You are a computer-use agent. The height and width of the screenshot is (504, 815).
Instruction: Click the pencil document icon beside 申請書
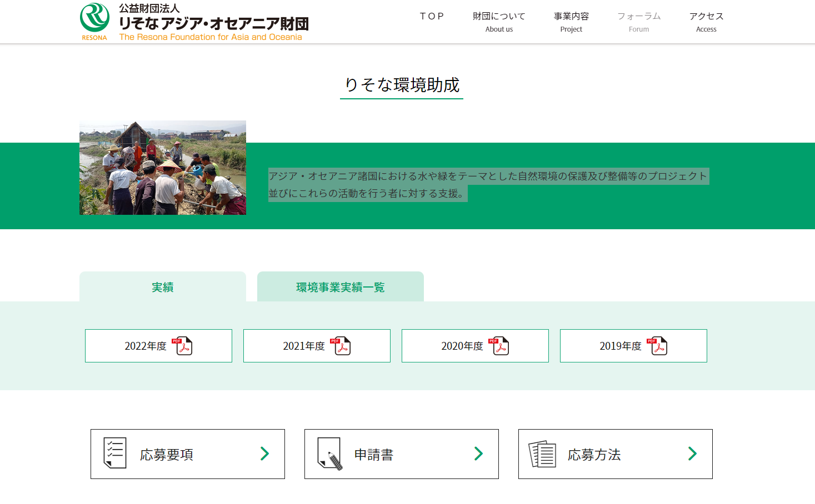pos(329,453)
